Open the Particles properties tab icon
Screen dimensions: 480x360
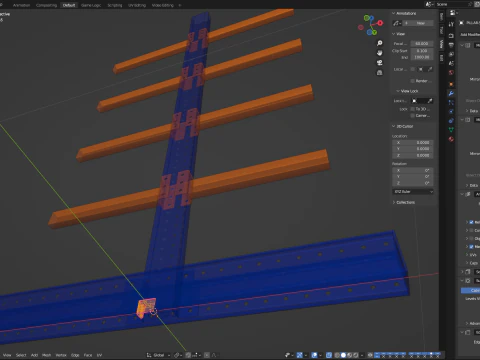tap(451, 103)
